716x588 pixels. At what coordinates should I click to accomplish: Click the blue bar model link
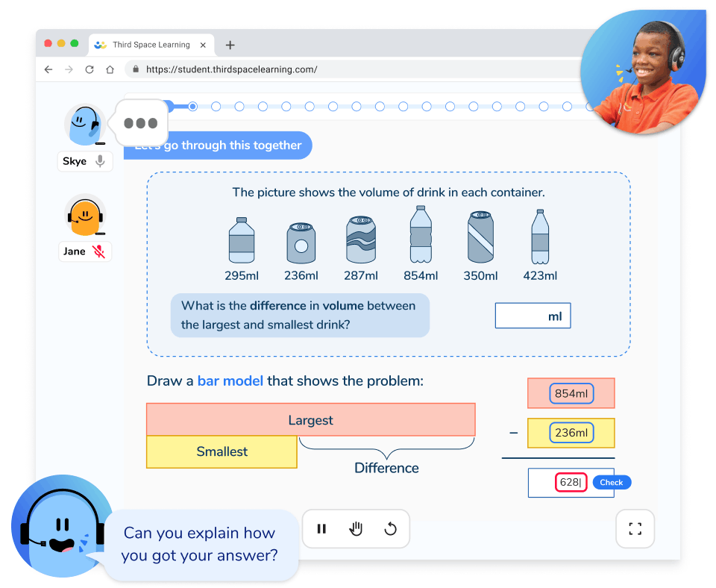click(230, 381)
